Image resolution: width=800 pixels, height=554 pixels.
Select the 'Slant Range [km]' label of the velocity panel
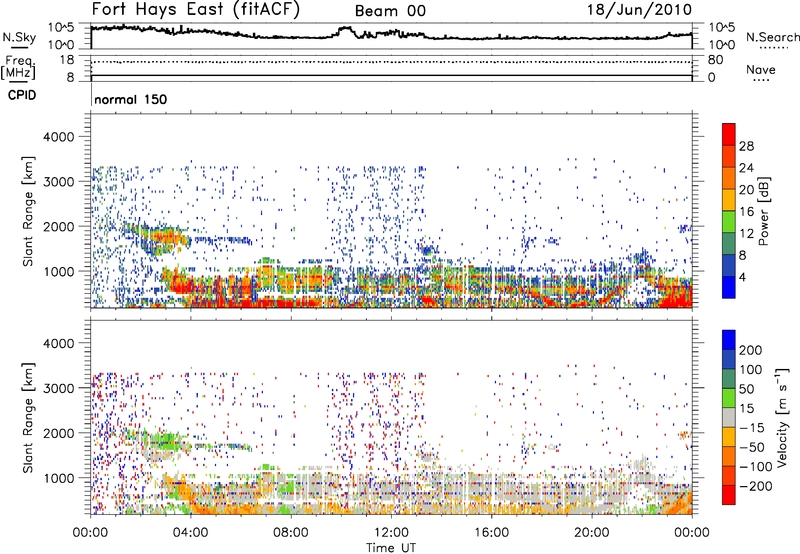pos(28,417)
